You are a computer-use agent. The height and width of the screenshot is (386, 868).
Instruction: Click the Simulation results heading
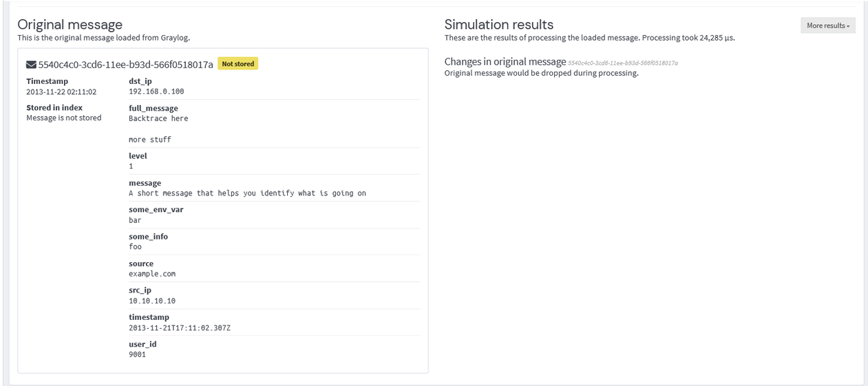coord(498,25)
